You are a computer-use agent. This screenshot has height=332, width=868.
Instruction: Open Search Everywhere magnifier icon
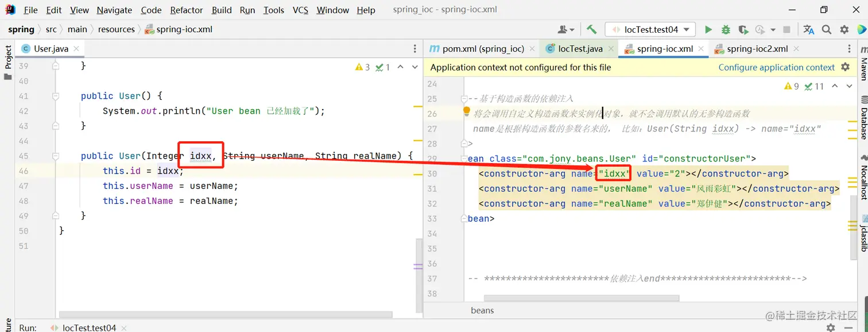tap(827, 29)
